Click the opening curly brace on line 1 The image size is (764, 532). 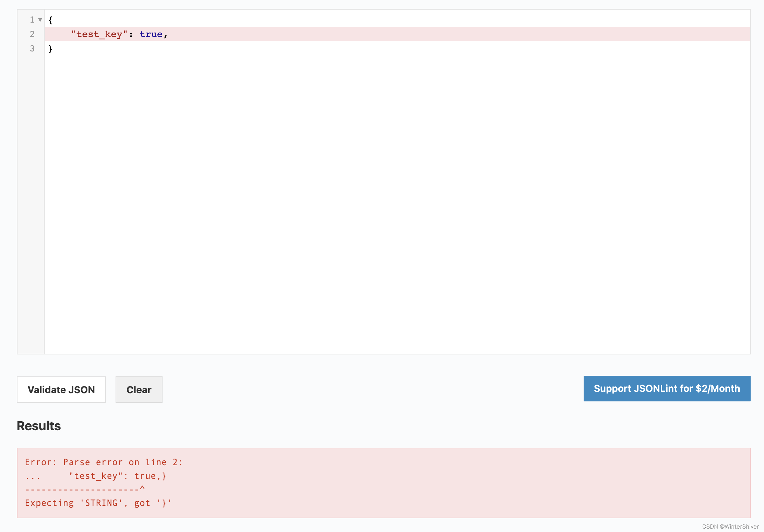tap(50, 20)
